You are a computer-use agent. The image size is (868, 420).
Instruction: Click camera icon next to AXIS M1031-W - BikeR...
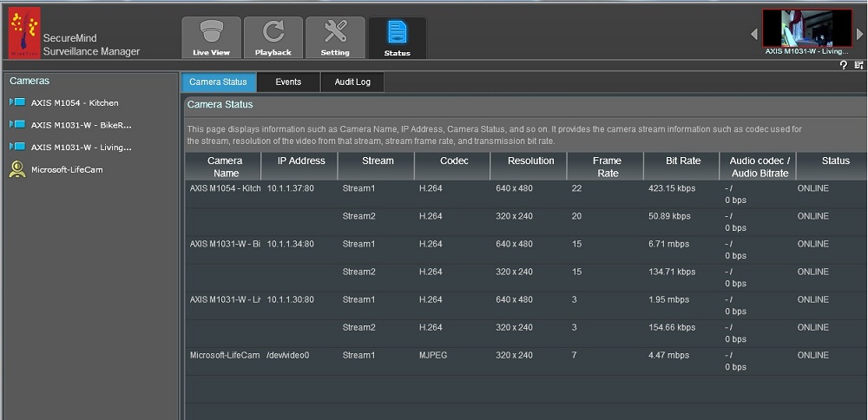coord(17,124)
